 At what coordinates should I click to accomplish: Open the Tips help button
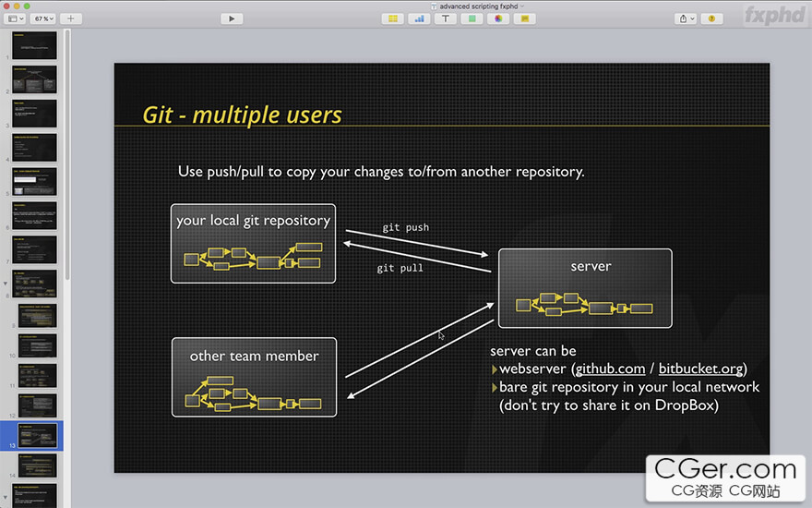click(x=712, y=18)
